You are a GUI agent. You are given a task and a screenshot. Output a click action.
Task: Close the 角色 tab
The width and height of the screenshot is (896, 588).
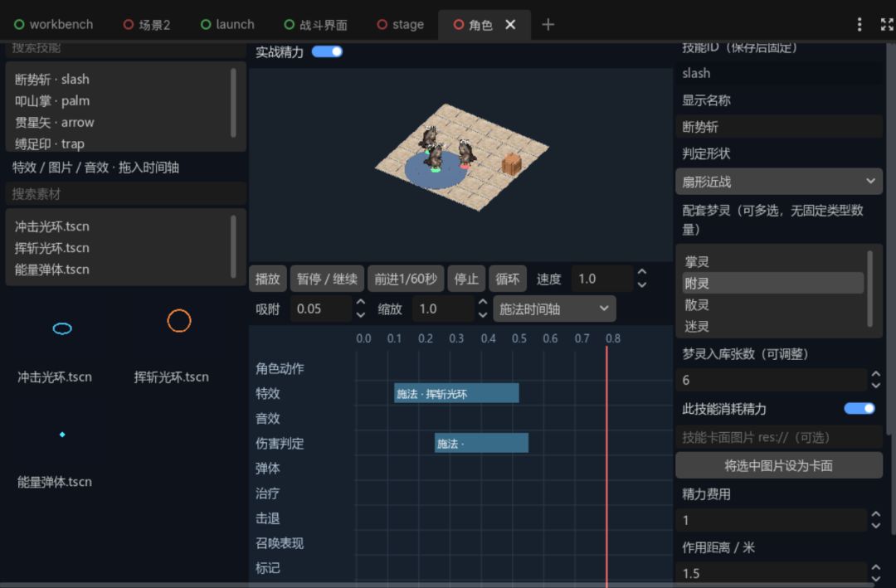coord(510,25)
